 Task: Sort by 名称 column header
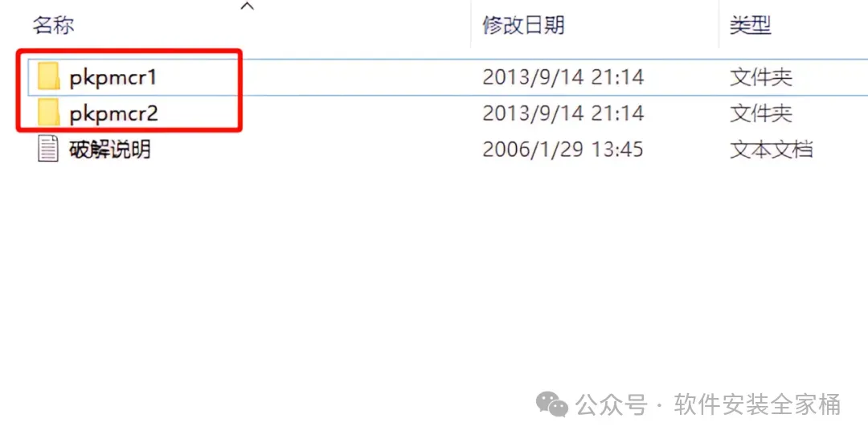(x=53, y=25)
